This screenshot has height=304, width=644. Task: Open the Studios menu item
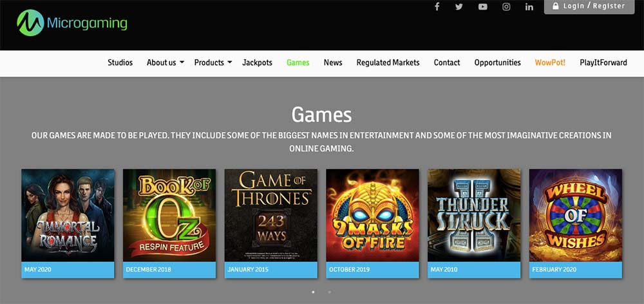120,63
